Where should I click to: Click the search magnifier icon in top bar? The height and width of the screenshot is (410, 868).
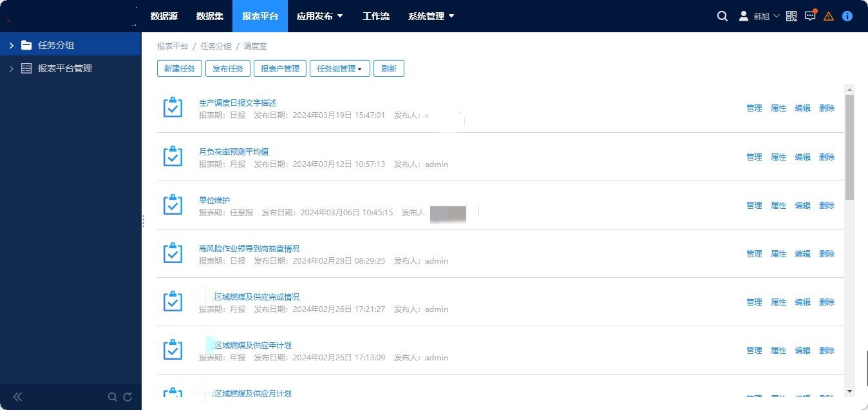(x=722, y=16)
